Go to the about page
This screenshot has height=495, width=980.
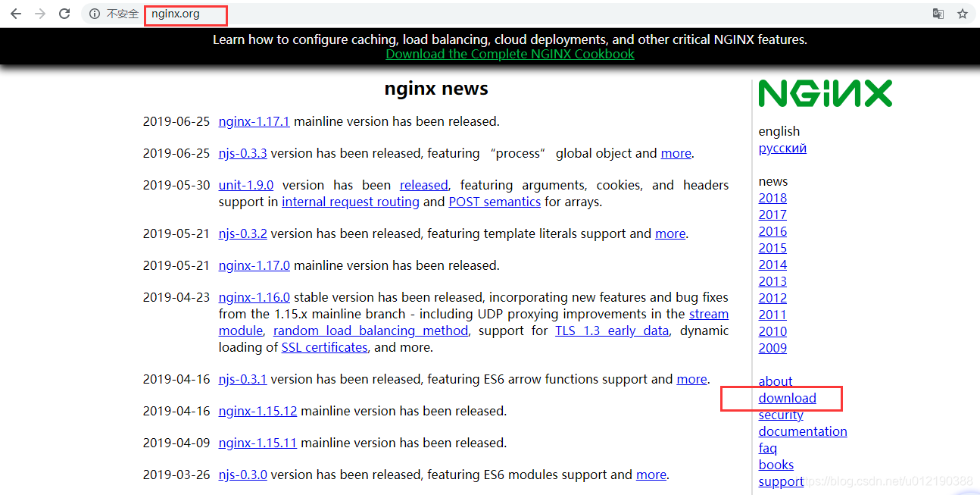776,381
